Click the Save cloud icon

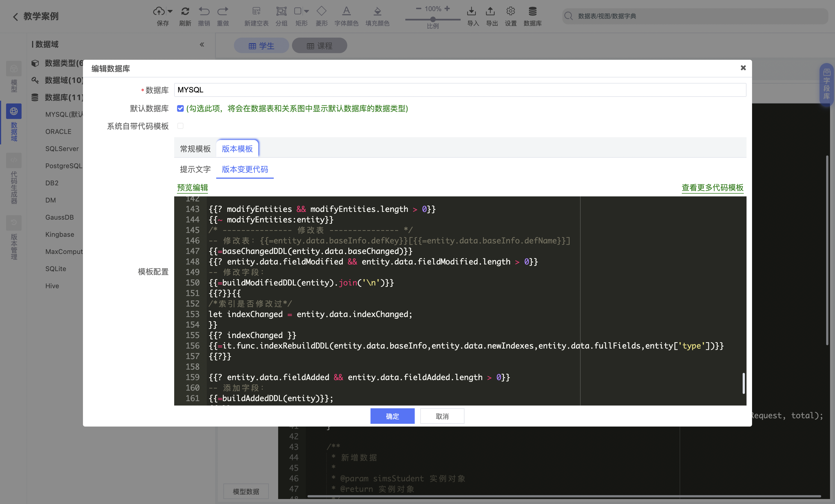(159, 12)
